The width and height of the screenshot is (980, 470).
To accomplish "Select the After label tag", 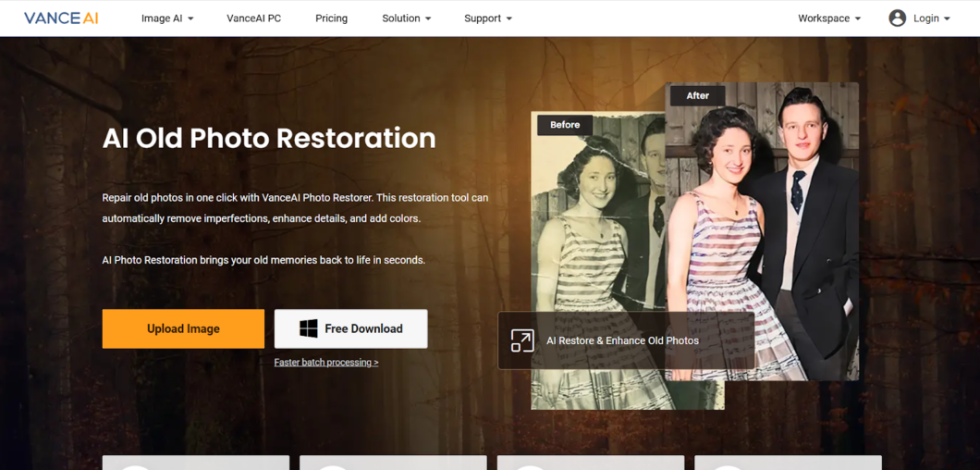I will click(x=697, y=95).
